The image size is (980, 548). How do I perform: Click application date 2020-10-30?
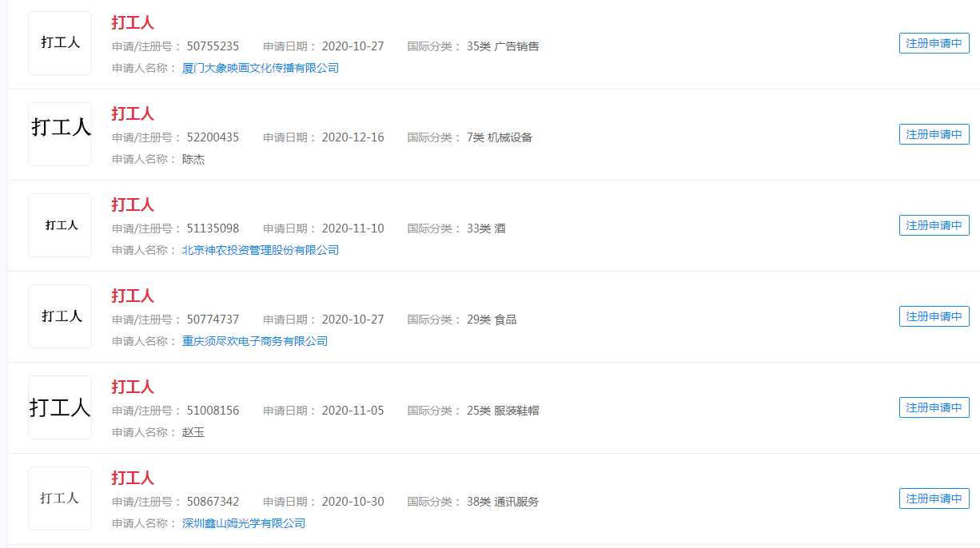pos(353,502)
